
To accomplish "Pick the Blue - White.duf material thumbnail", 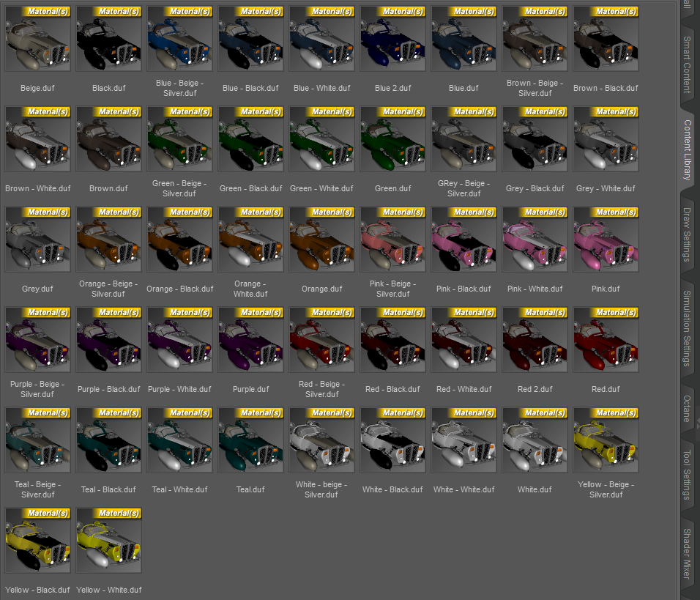I will pyautogui.click(x=321, y=38).
